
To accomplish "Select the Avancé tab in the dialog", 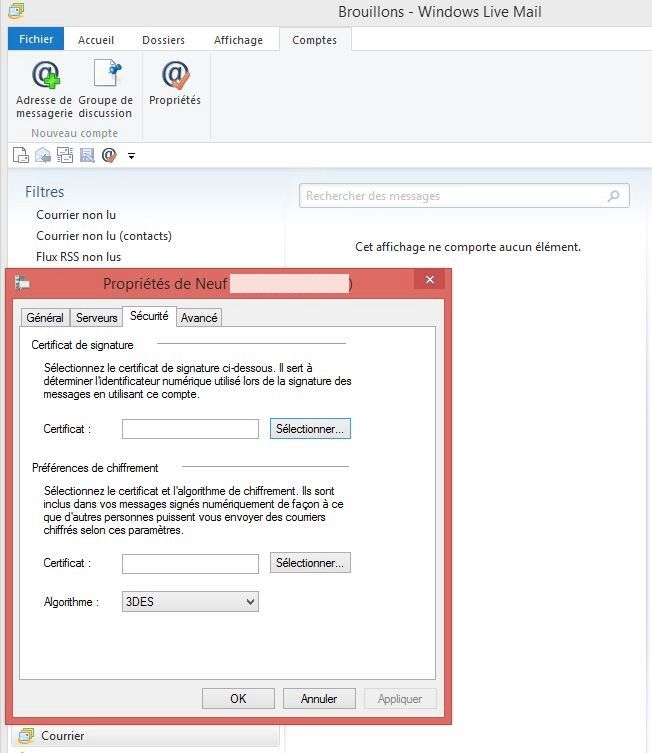I will pos(199,317).
